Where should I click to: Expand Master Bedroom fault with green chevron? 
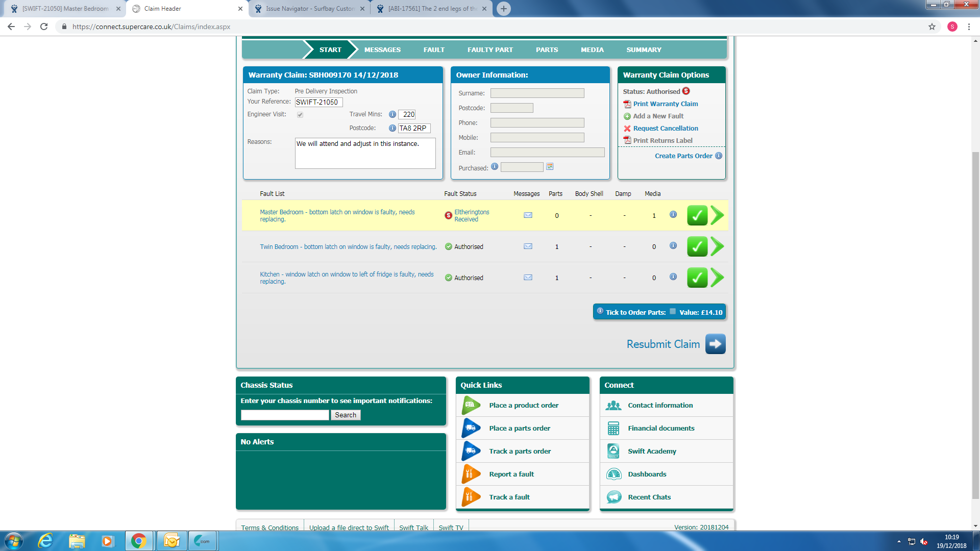tap(717, 215)
